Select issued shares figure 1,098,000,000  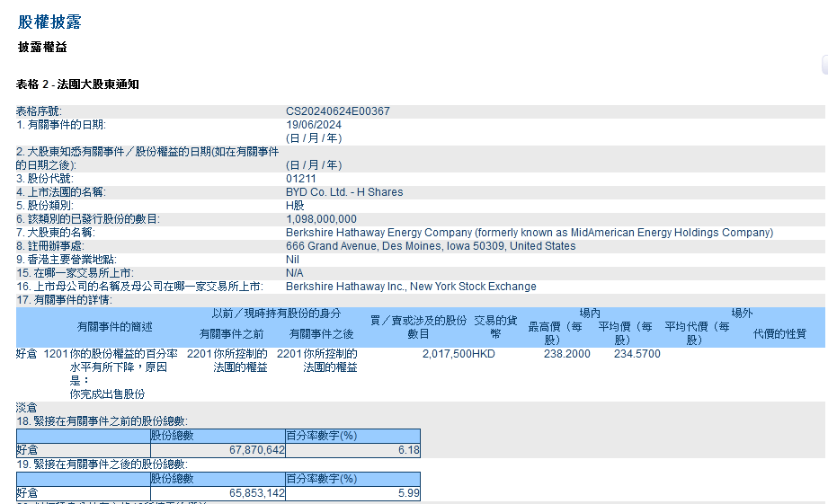(x=321, y=219)
